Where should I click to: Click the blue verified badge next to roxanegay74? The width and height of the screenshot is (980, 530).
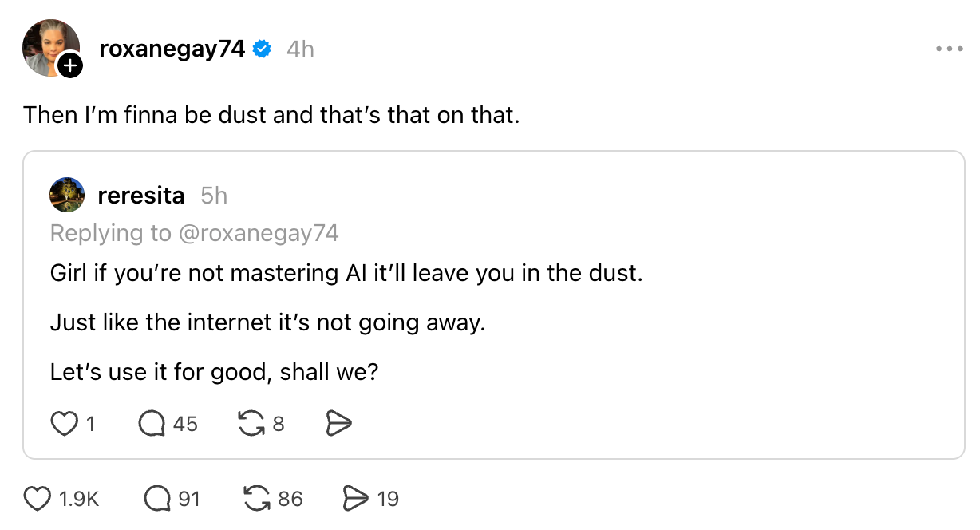(x=262, y=49)
